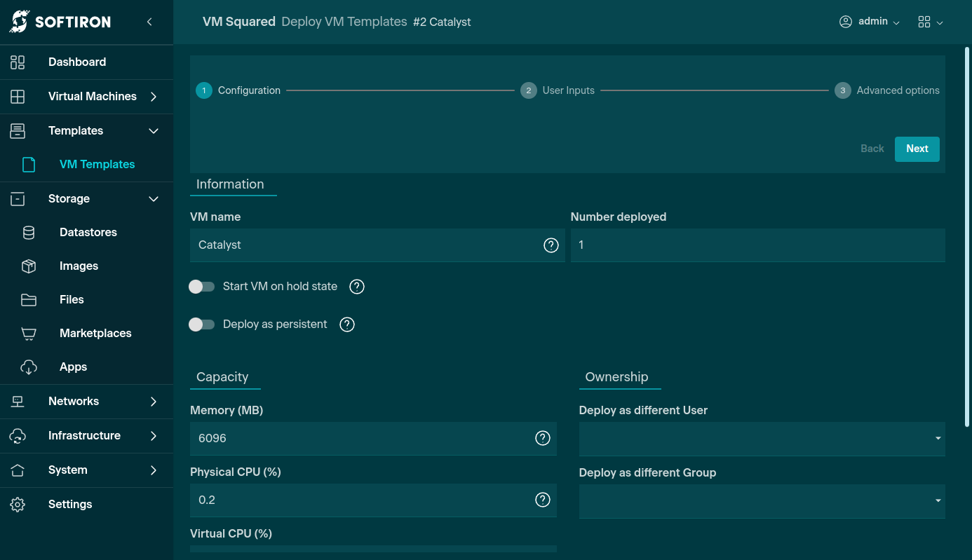Click the Physical CPU help icon

coord(543,500)
